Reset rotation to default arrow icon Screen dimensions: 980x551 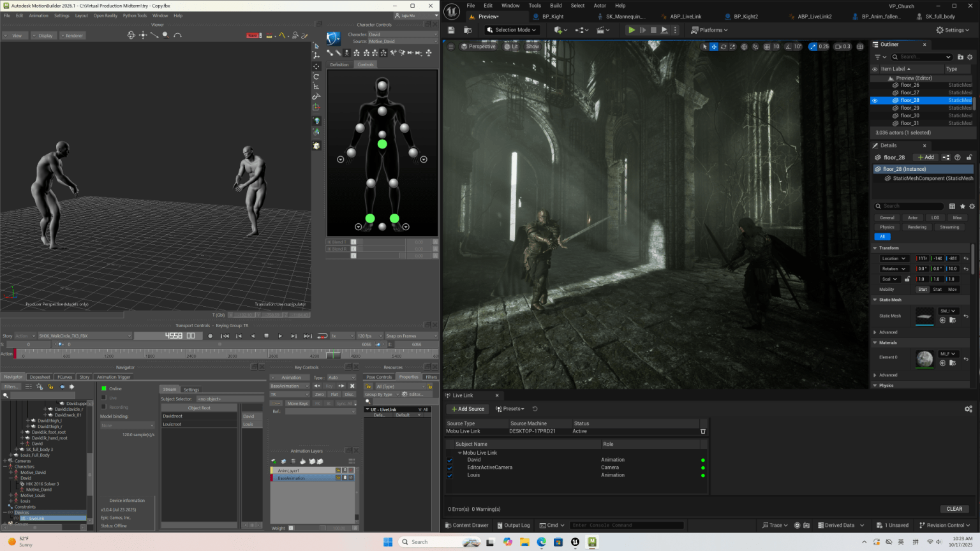(x=966, y=268)
